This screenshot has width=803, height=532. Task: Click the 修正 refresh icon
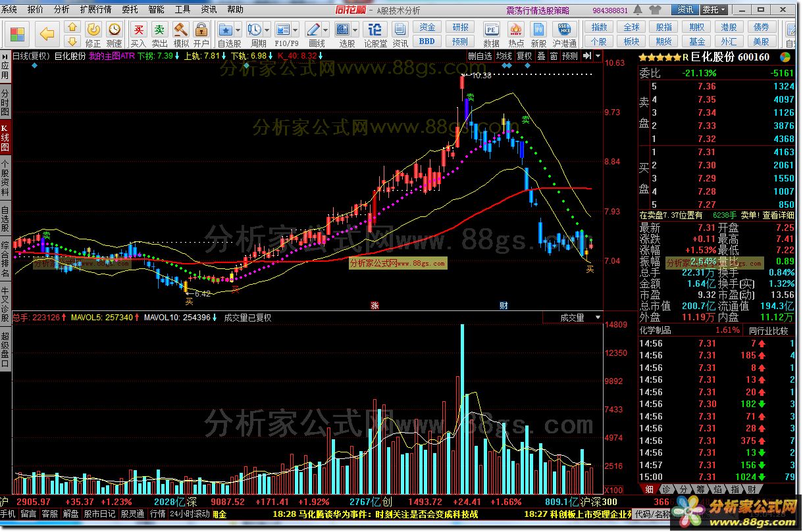[x=93, y=29]
